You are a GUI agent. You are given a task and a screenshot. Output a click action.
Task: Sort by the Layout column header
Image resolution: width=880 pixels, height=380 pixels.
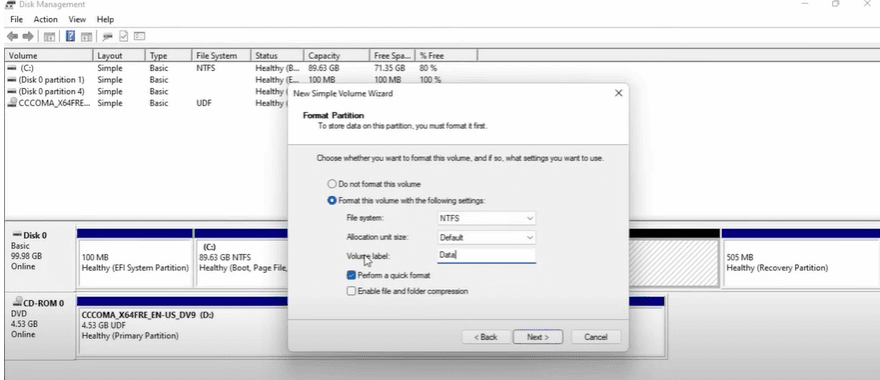click(x=118, y=56)
